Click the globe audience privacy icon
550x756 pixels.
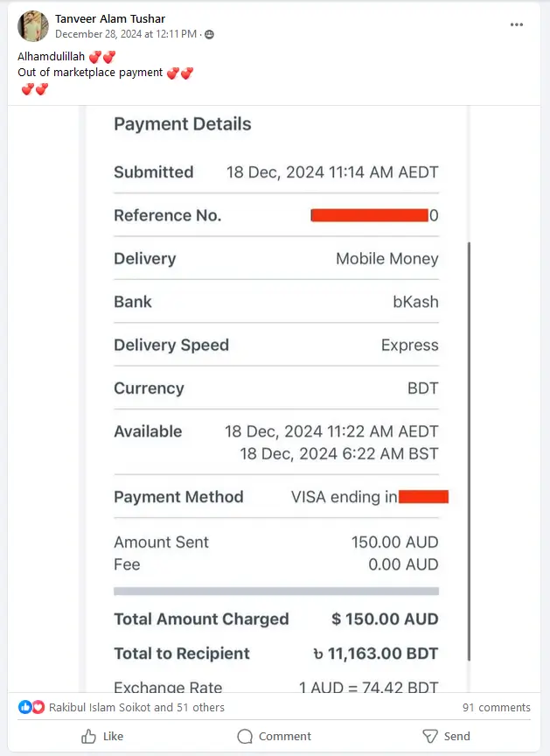click(209, 34)
